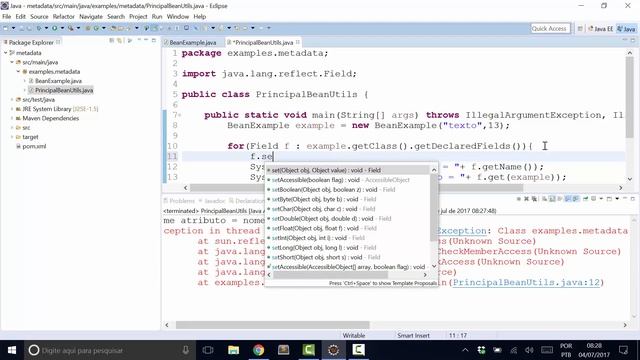Open File Explorer from the taskbar

233,350
